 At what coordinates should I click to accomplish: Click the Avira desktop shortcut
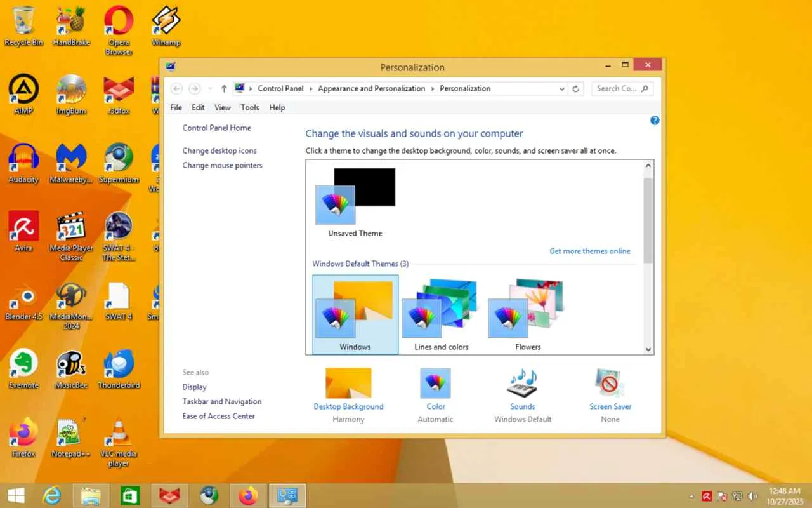click(x=23, y=232)
